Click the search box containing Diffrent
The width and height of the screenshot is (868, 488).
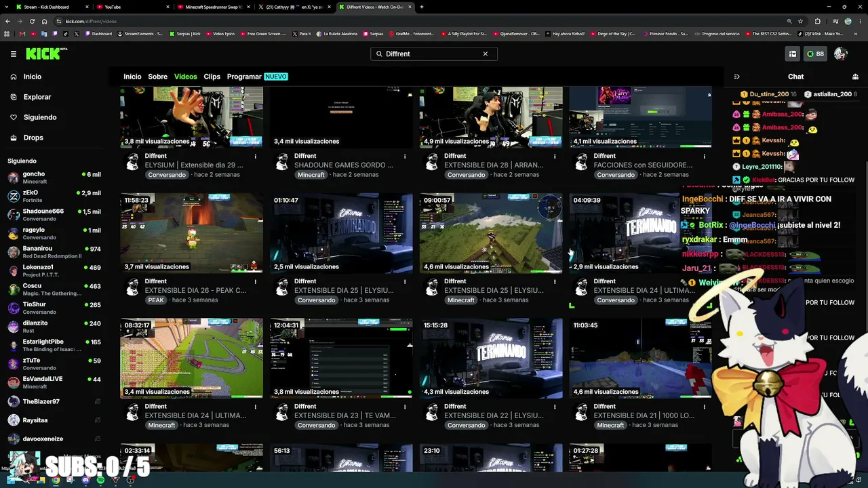(x=434, y=54)
